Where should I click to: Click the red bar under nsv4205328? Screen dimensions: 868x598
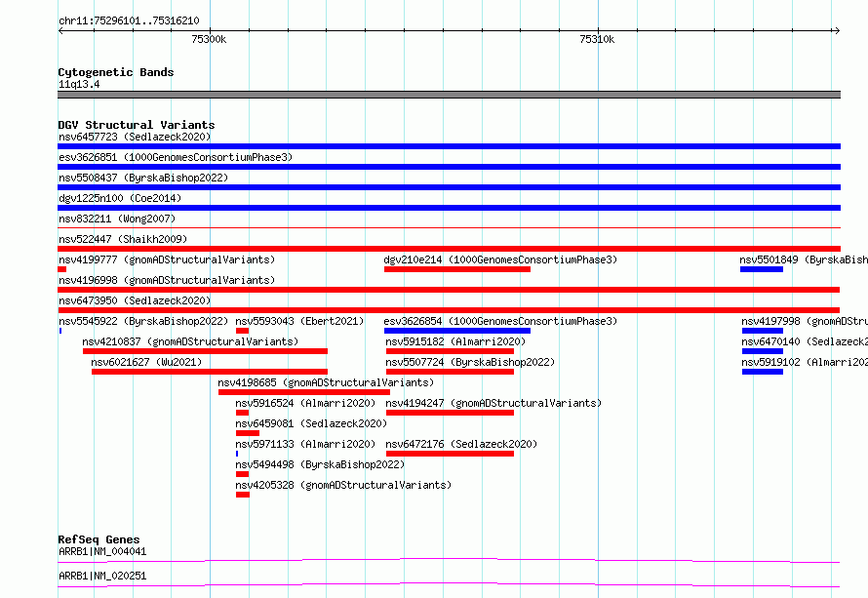click(x=243, y=495)
